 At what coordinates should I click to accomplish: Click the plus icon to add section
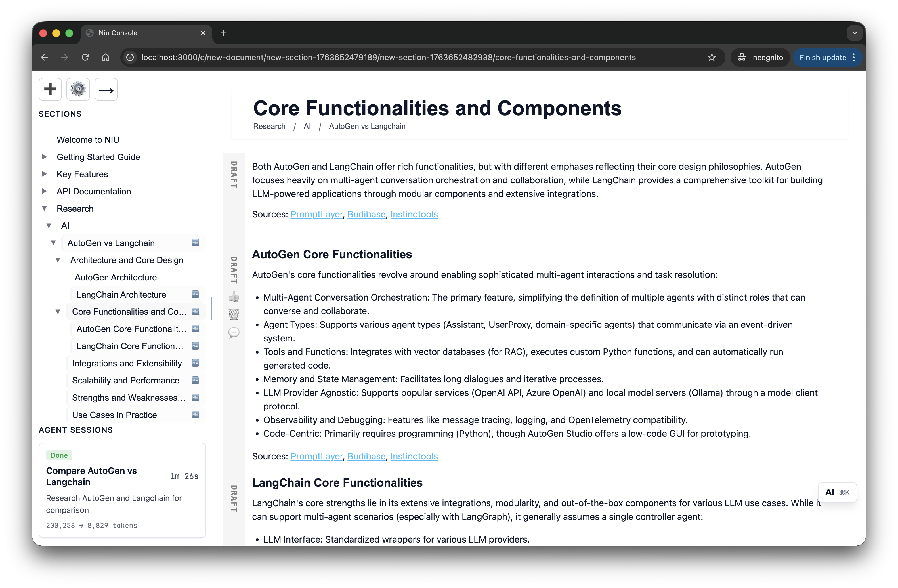click(x=50, y=89)
